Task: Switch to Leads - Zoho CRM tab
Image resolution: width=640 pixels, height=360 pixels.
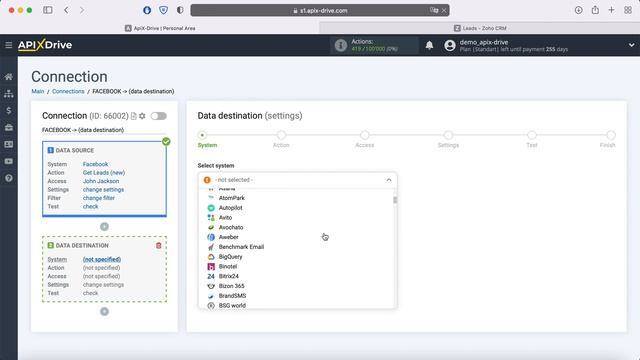Action: point(480,28)
